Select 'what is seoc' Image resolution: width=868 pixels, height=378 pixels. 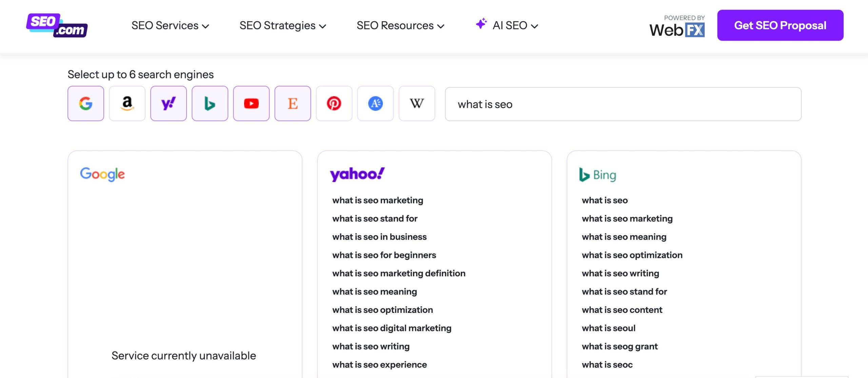coord(607,365)
